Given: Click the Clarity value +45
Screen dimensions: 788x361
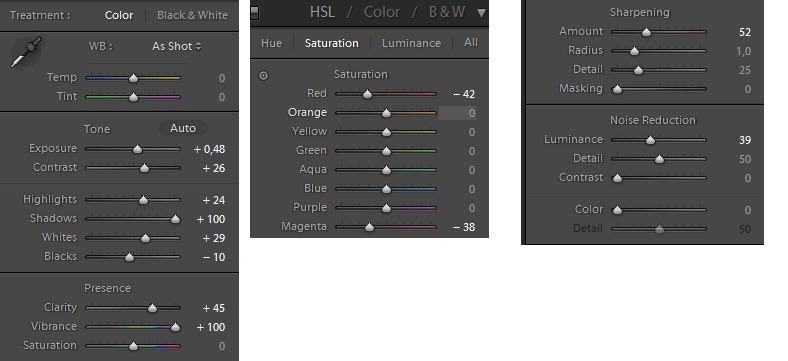Looking at the screenshot, I should point(214,308).
